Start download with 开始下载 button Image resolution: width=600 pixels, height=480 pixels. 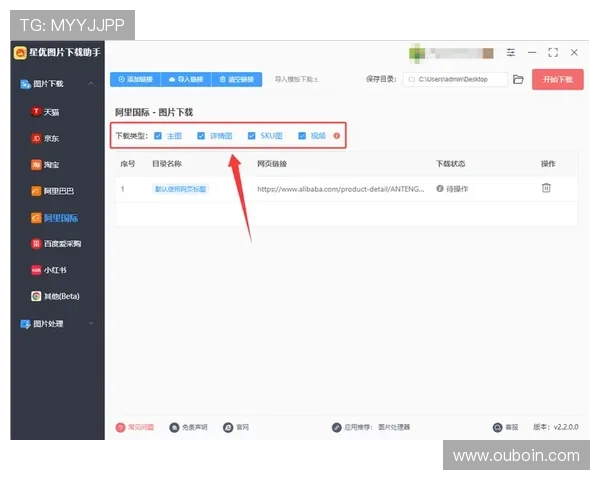tap(558, 79)
